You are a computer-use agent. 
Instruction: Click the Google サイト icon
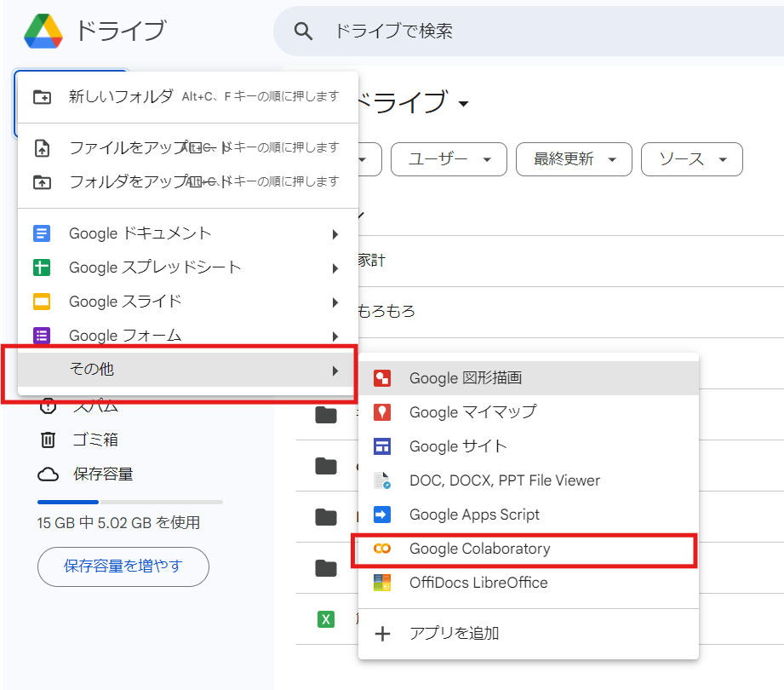pyautogui.click(x=382, y=446)
